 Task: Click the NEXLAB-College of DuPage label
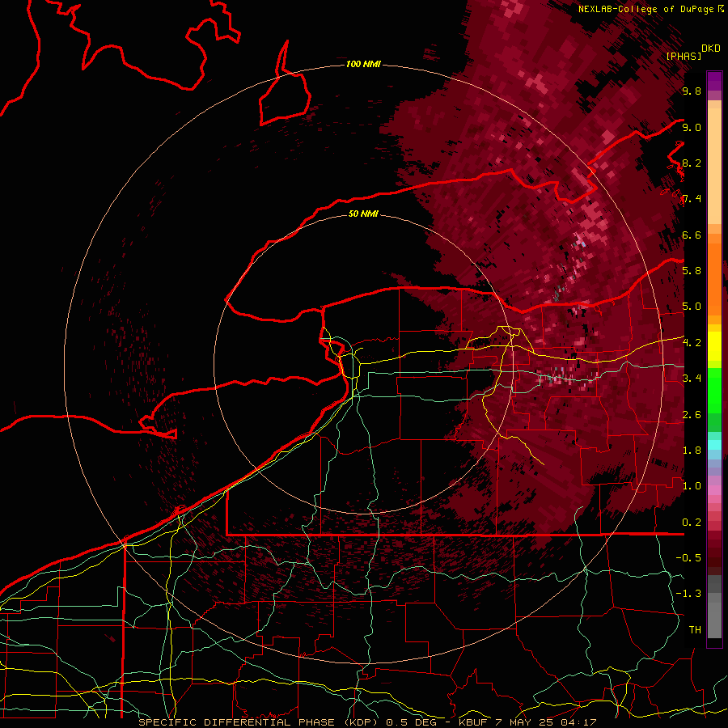[x=647, y=9]
